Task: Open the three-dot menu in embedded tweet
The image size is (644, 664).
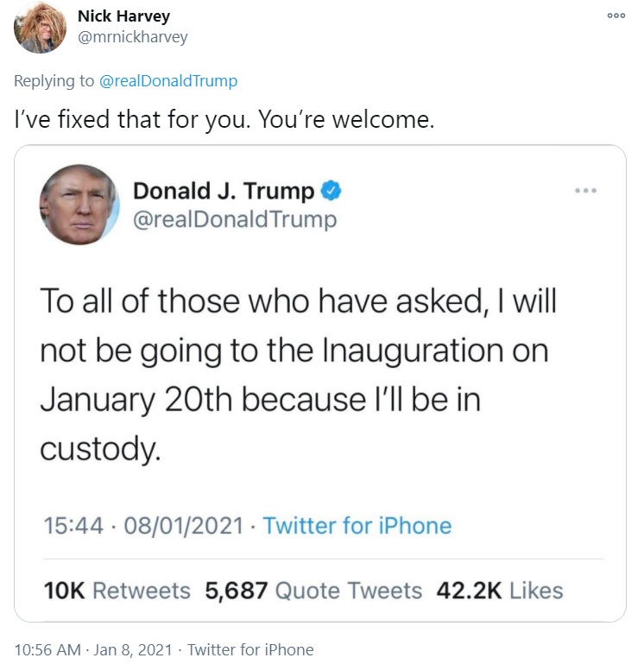Action: 586,190
